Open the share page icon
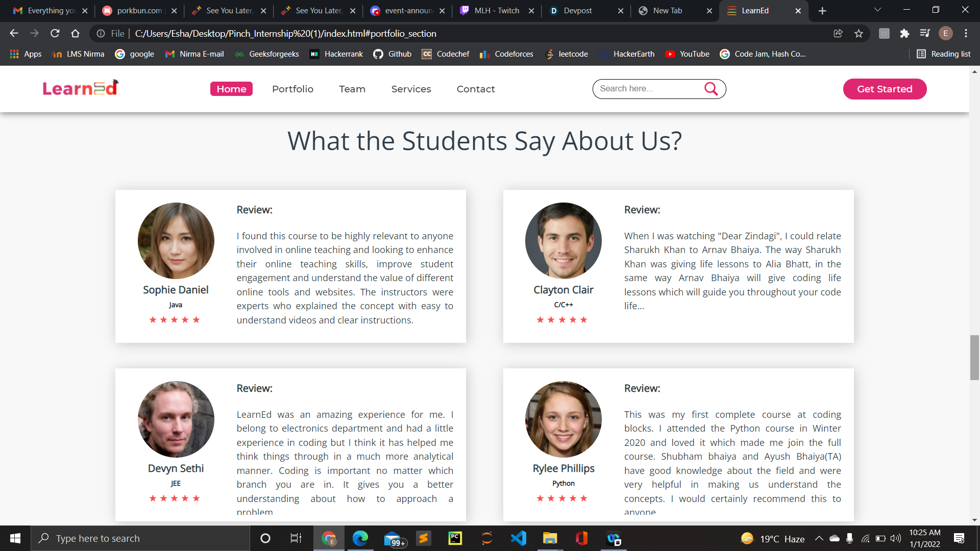This screenshot has width=980, height=551. pyautogui.click(x=838, y=34)
